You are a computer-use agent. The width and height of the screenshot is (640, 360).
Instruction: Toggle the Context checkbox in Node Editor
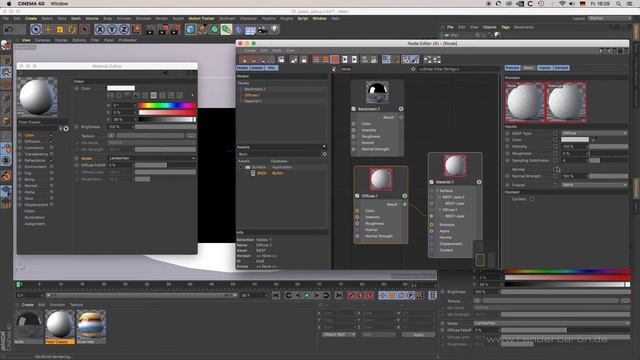[x=532, y=199]
